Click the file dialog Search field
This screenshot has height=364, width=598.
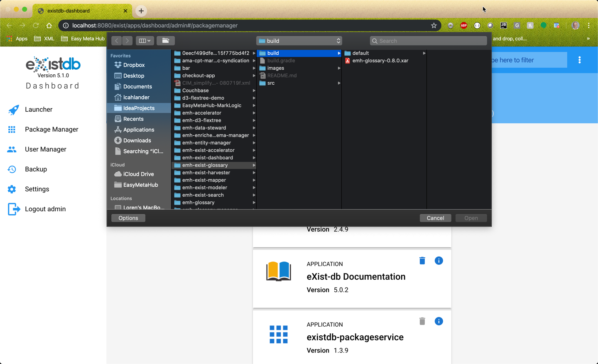pos(428,41)
